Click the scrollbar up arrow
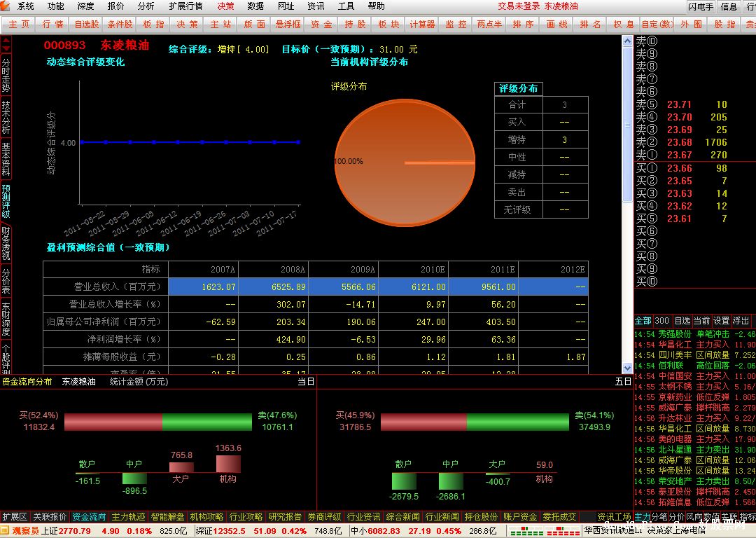Image resolution: width=756 pixels, height=538 pixels. [627, 41]
